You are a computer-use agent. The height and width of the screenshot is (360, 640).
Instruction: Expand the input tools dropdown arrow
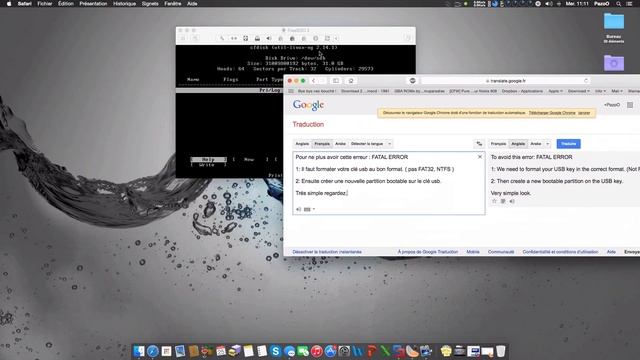(314, 209)
